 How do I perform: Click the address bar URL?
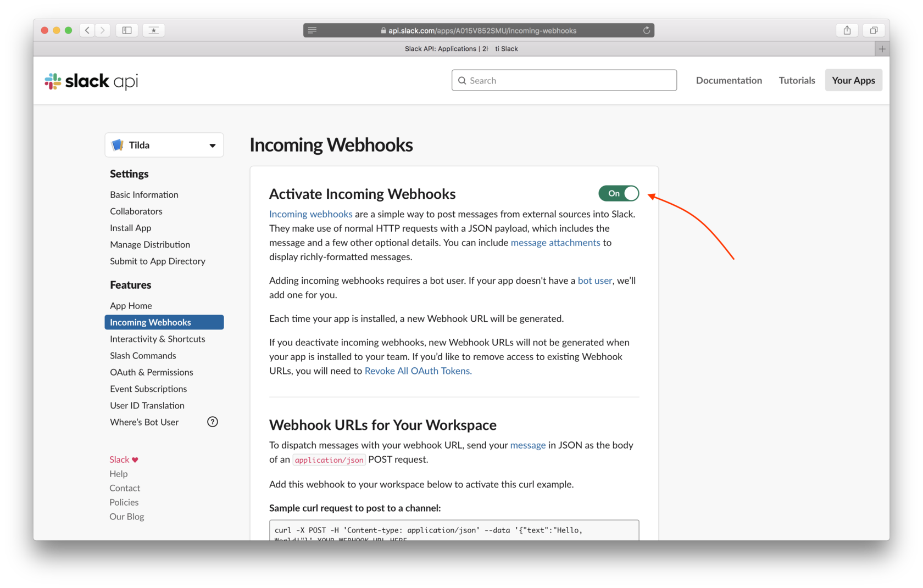pos(482,31)
